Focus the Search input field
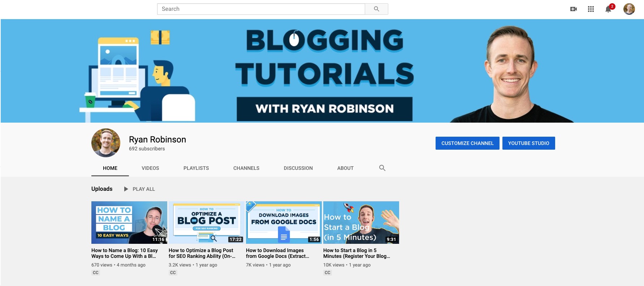 [261, 9]
